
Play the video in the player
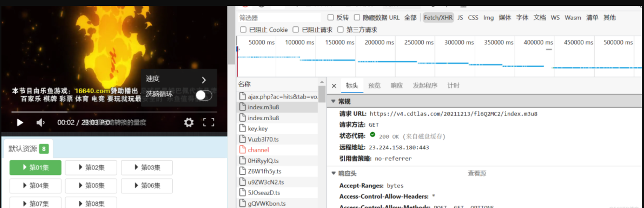(x=20, y=122)
